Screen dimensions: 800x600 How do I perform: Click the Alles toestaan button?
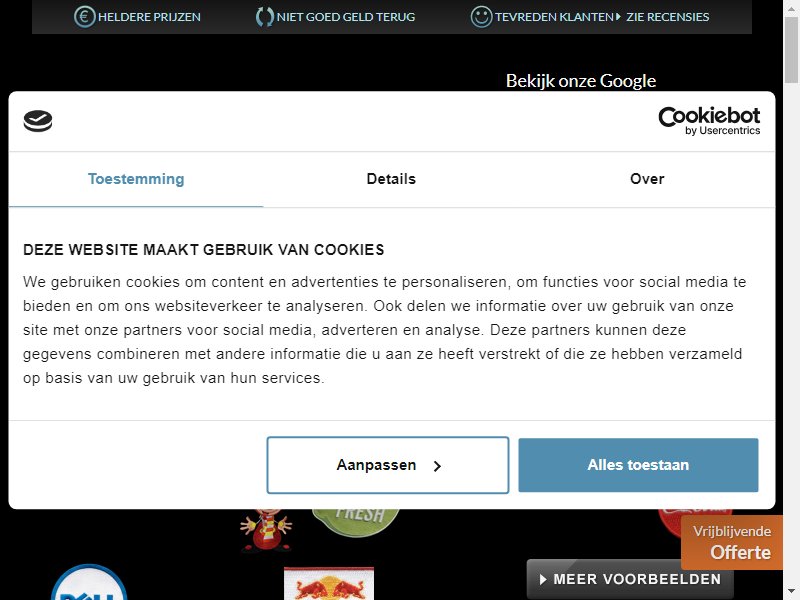coord(638,465)
